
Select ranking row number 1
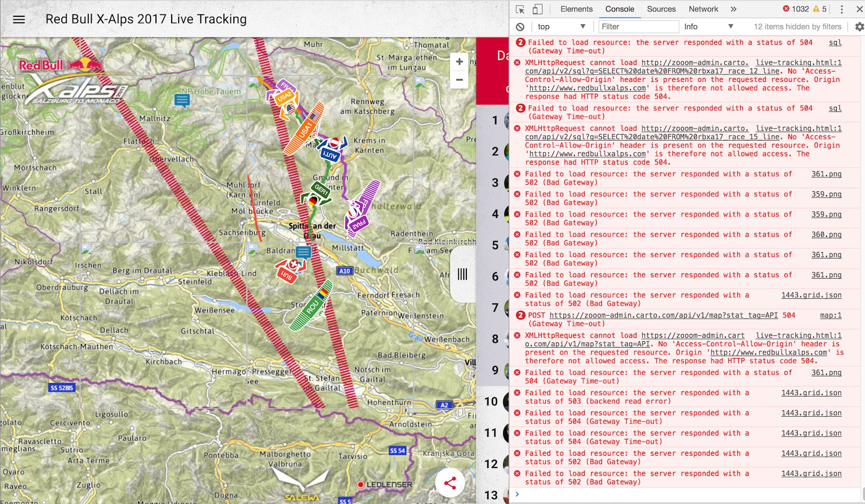tap(492, 120)
